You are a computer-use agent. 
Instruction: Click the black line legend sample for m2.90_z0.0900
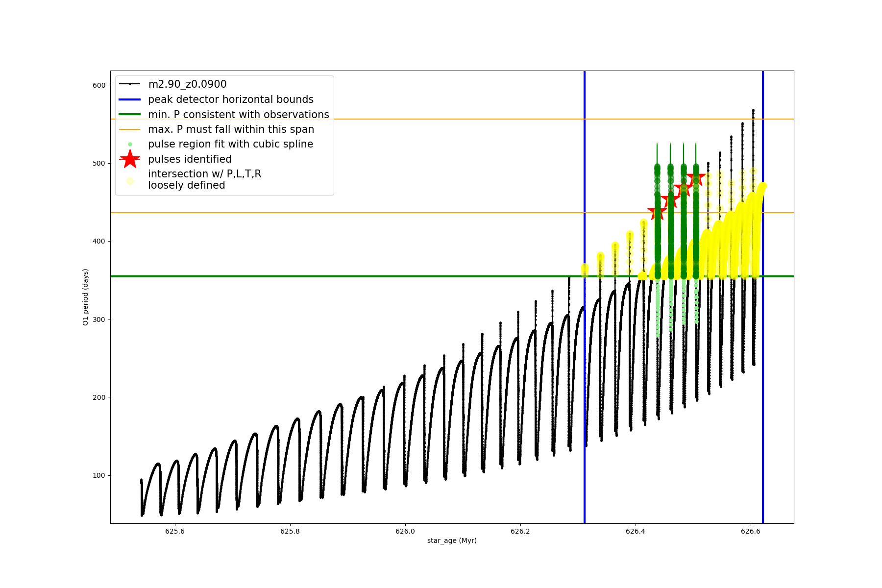(x=130, y=84)
